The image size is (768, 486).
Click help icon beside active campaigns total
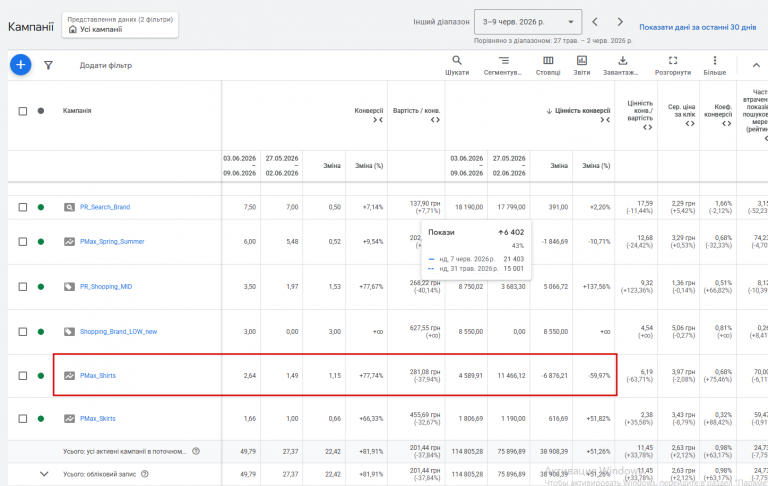coord(196,451)
